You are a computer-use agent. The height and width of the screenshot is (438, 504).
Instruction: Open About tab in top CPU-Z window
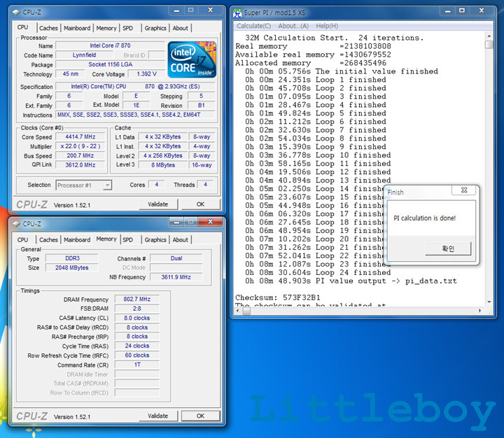[181, 28]
